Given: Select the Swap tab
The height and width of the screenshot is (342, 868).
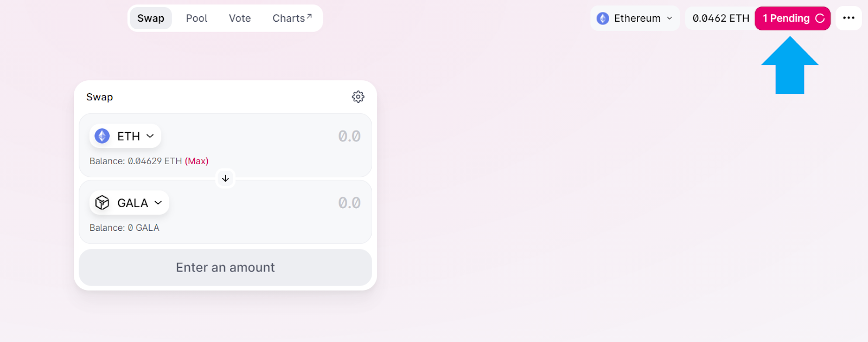Looking at the screenshot, I should click(151, 18).
